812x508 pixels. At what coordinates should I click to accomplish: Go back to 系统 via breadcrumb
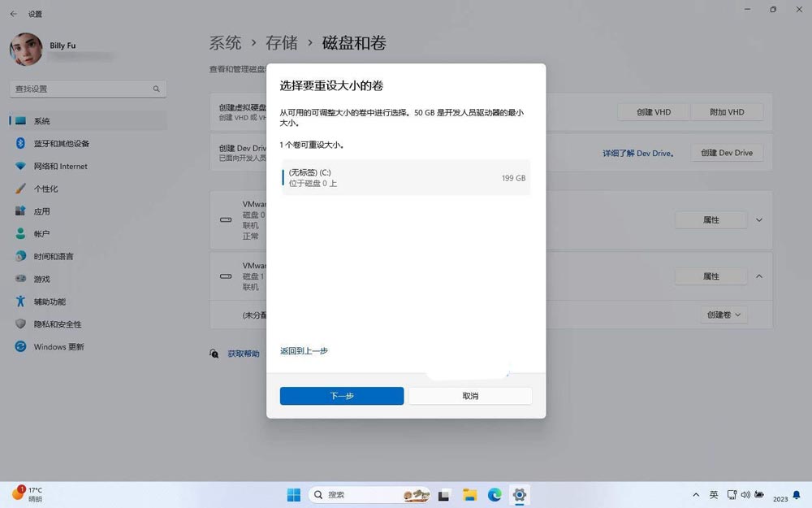pyautogui.click(x=226, y=43)
